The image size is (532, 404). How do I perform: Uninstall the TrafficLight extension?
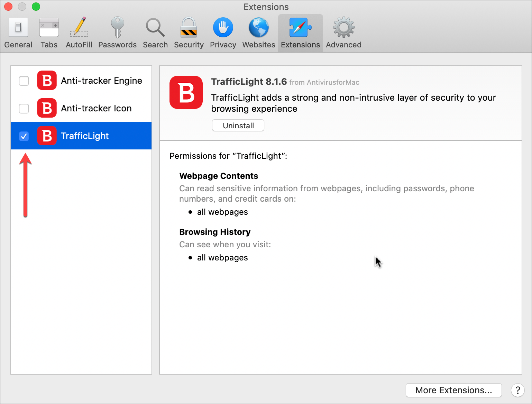238,125
